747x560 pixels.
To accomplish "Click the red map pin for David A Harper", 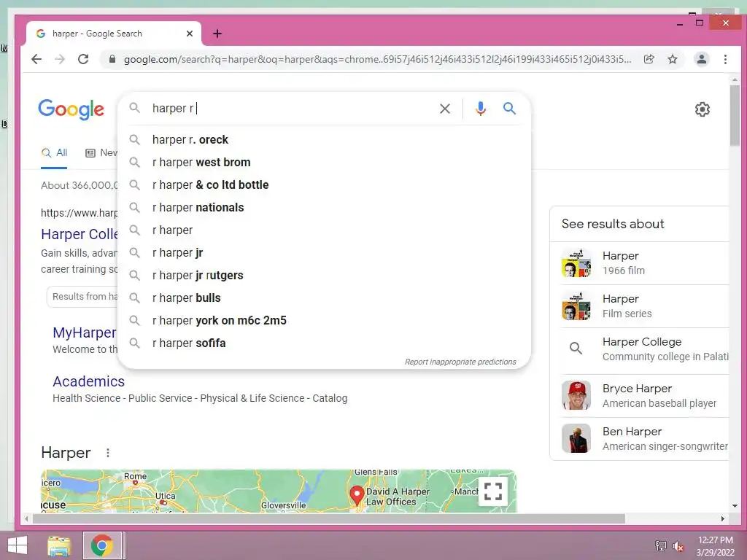I will [x=357, y=495].
